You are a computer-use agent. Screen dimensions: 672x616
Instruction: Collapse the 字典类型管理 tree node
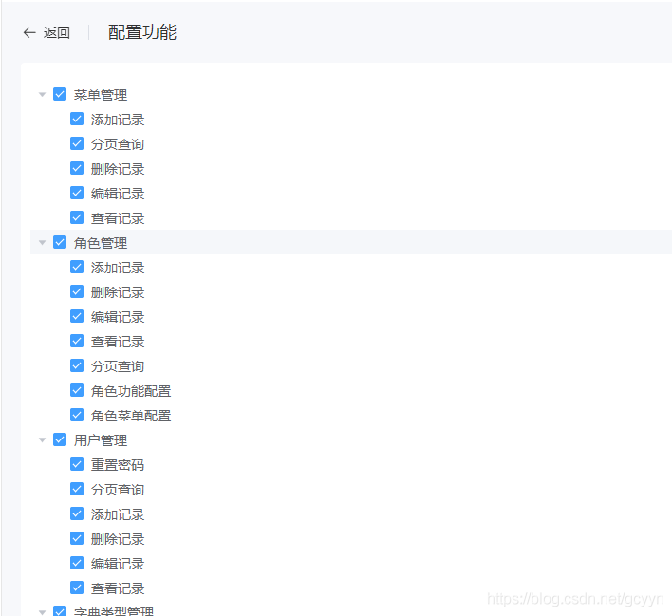[42, 612]
